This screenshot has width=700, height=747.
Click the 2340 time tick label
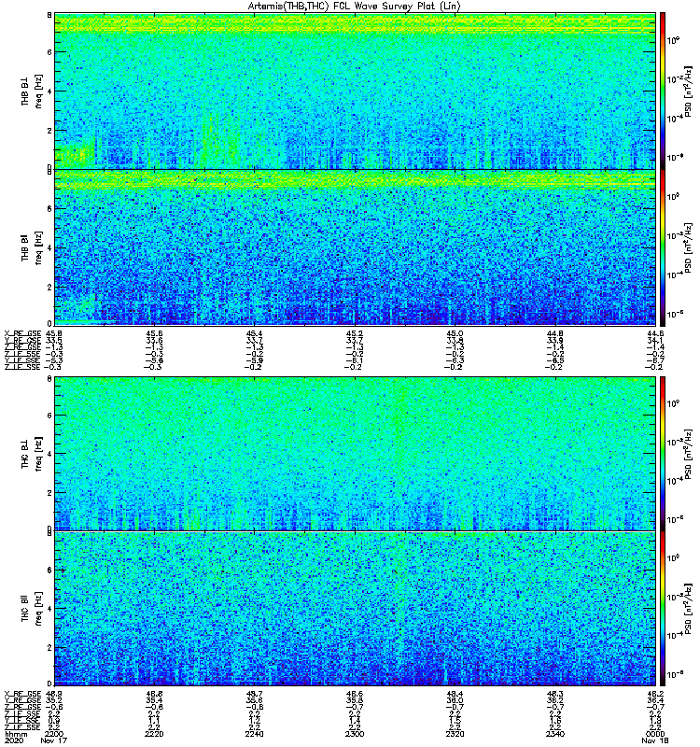click(x=554, y=734)
